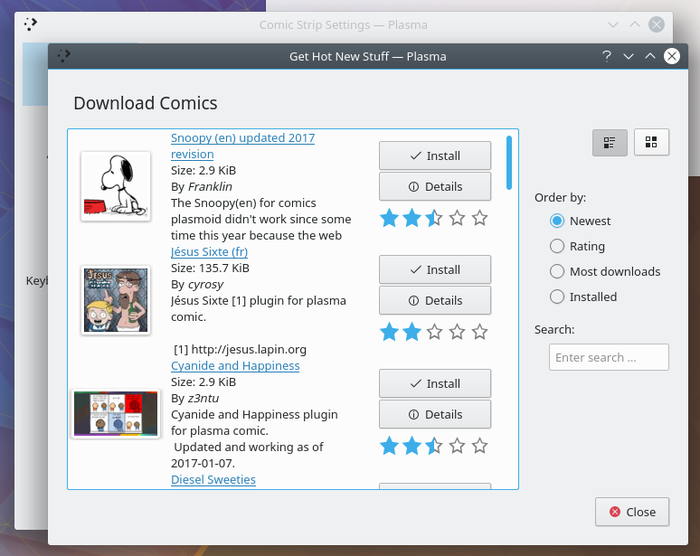This screenshot has width=700, height=556.
Task: Click the Snoopy comic thumbnail image
Action: pos(116,186)
